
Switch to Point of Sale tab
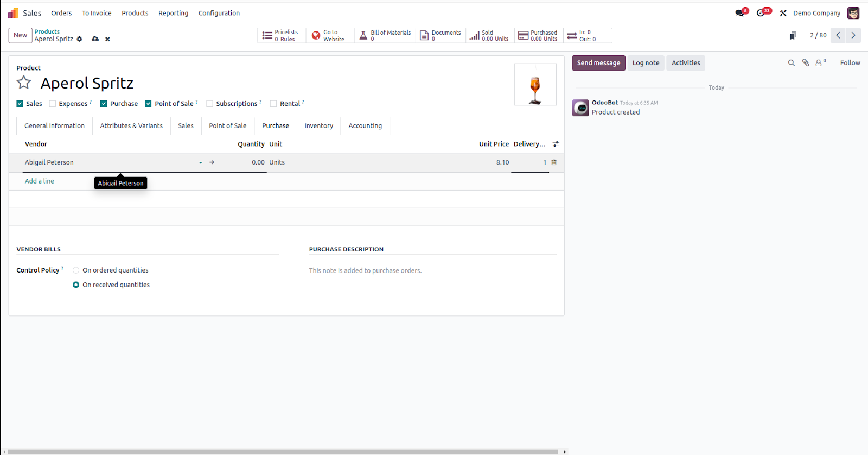tap(228, 125)
